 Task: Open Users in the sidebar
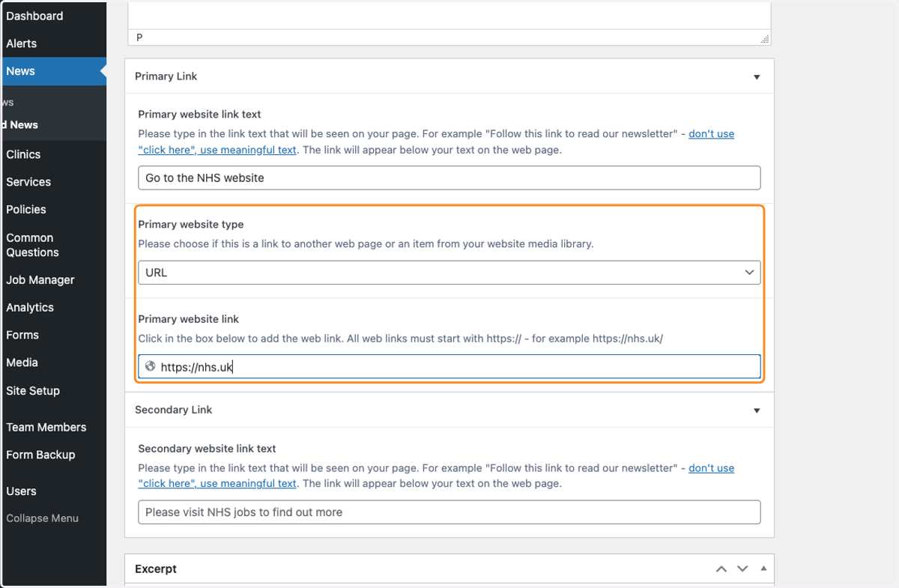point(21,491)
